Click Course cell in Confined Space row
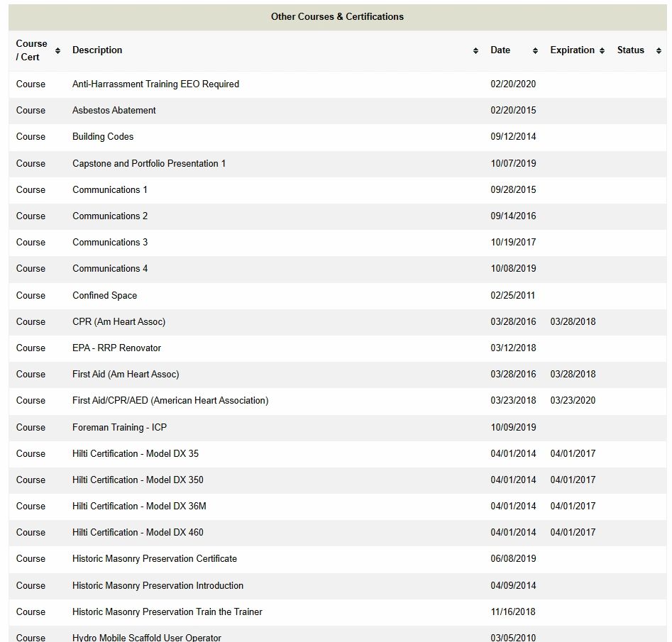Viewport: 672px width, 642px height. [x=31, y=295]
